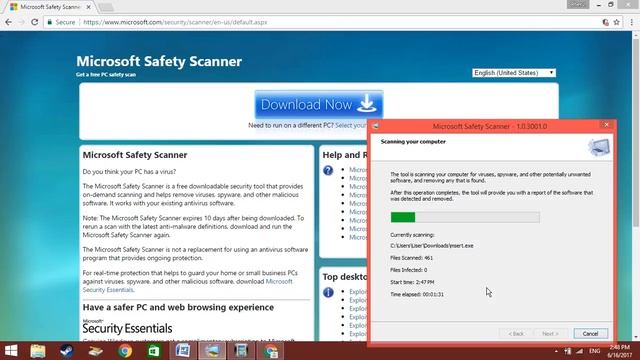
Task: Click the network signal tray icon
Action: pos(580,351)
